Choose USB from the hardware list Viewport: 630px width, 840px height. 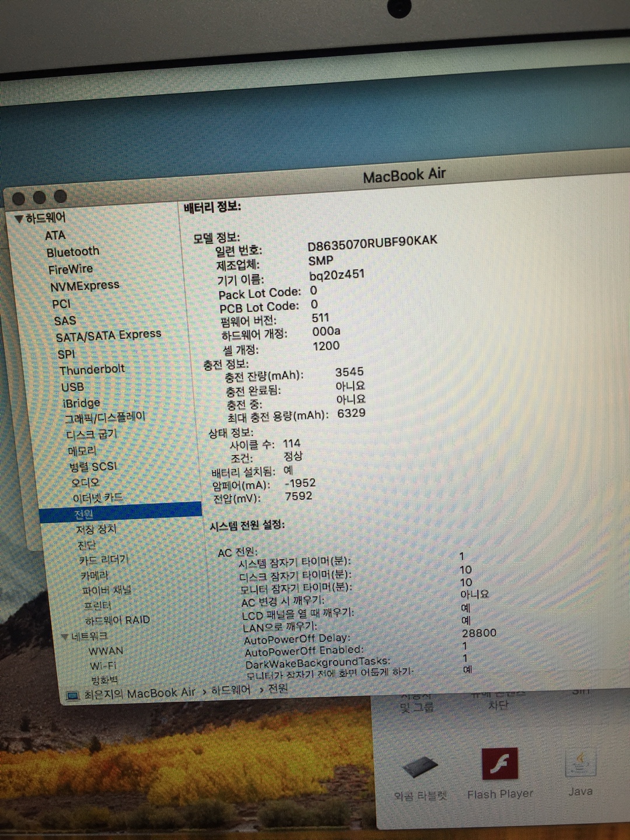tap(72, 387)
